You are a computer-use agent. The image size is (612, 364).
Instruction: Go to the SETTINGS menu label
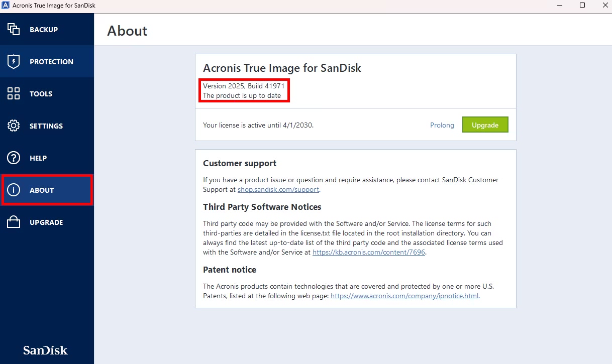point(46,126)
